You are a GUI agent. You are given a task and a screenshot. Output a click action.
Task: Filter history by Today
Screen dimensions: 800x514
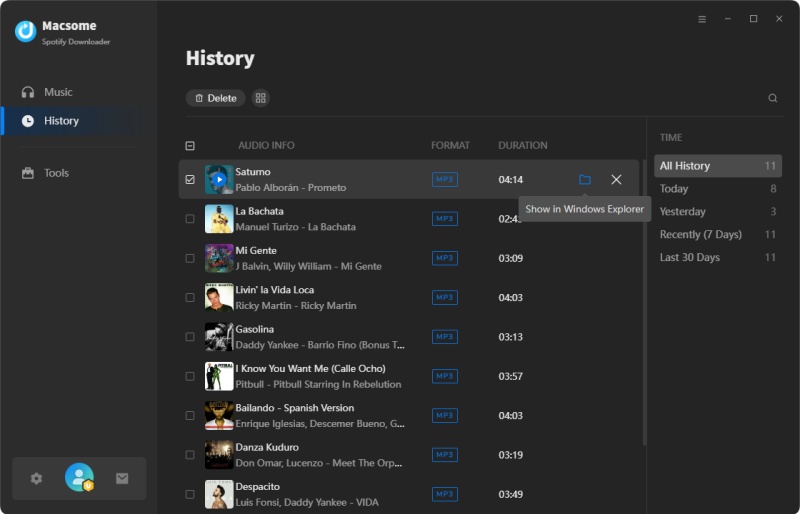coord(717,189)
